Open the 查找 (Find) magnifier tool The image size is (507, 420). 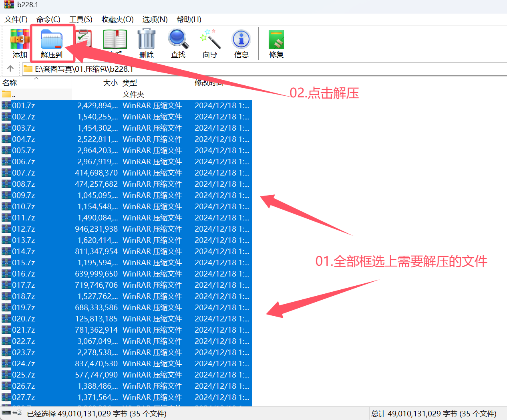coord(178,43)
